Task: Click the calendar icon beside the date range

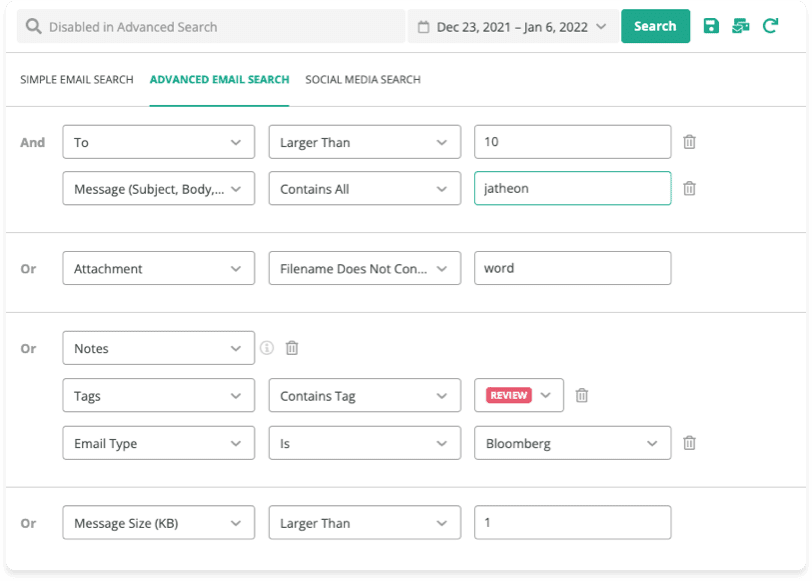Action: point(423,27)
